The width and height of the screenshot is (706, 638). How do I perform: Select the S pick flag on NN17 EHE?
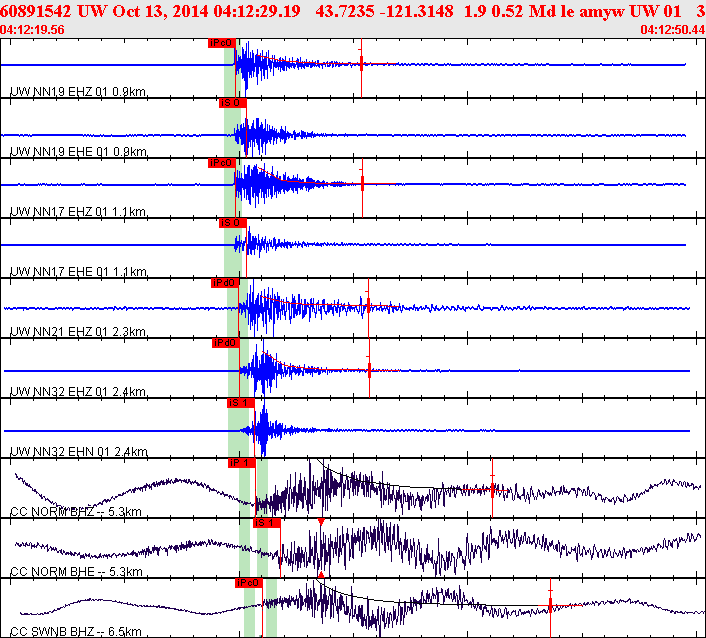coord(231,223)
